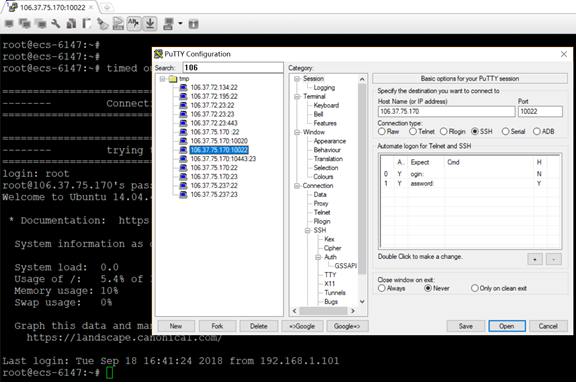Click the session log icon in toolbar
This screenshot has height=382, width=576.
pos(118,24)
